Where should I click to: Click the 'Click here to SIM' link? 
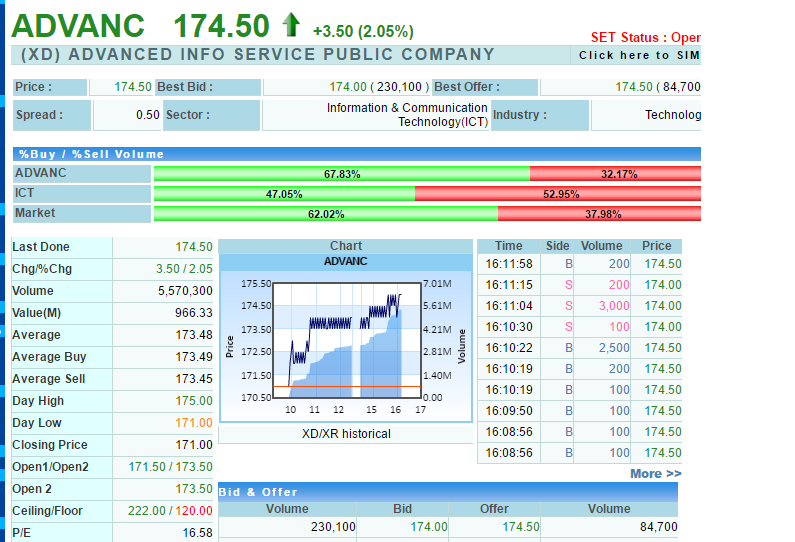639,55
